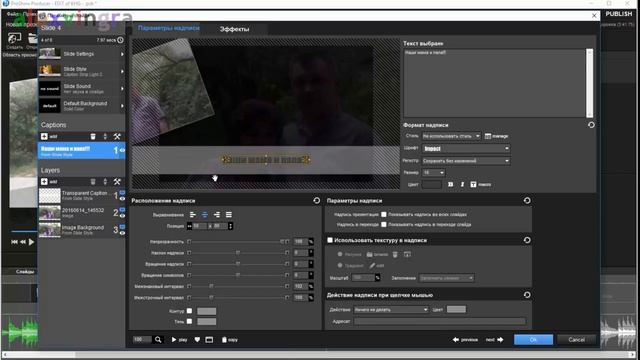Open the Действие action dropdown
Screen dimensions: 640x360
(x=391, y=309)
